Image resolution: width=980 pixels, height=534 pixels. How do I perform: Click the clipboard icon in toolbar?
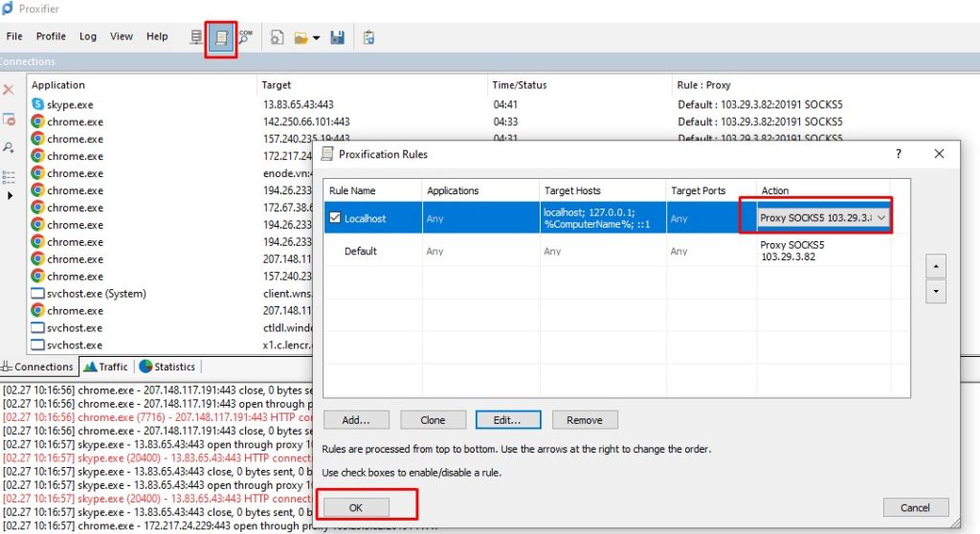point(368,37)
